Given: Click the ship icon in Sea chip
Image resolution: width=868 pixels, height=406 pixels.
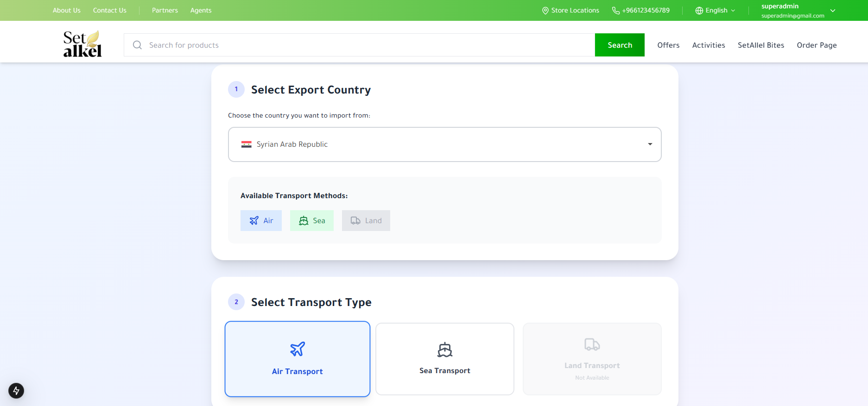Looking at the screenshot, I should 304,221.
